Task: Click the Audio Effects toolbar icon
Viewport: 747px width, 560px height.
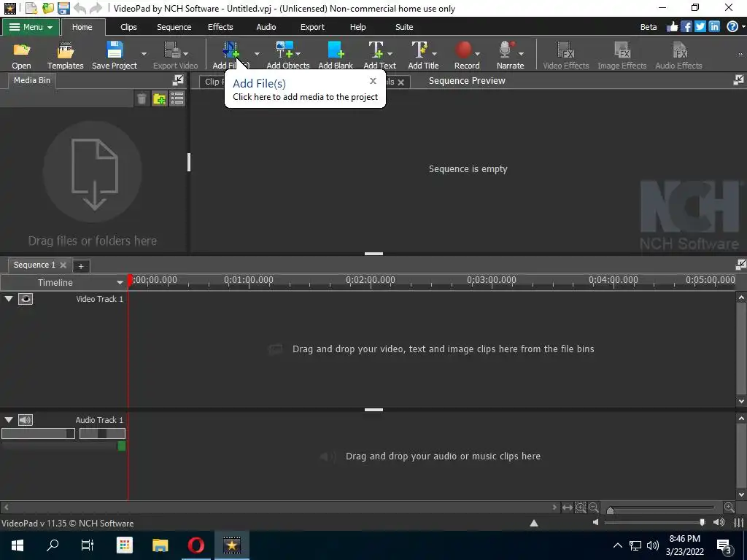Action: (679, 50)
